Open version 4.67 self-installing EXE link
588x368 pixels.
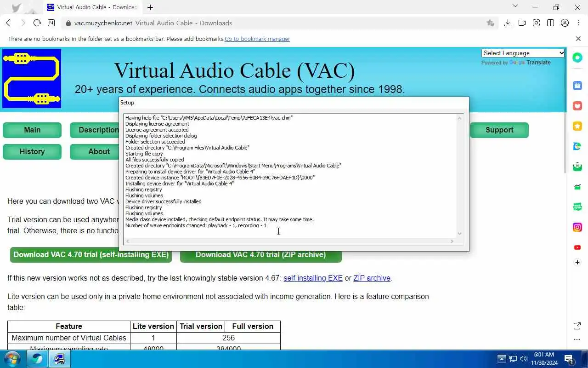click(313, 278)
